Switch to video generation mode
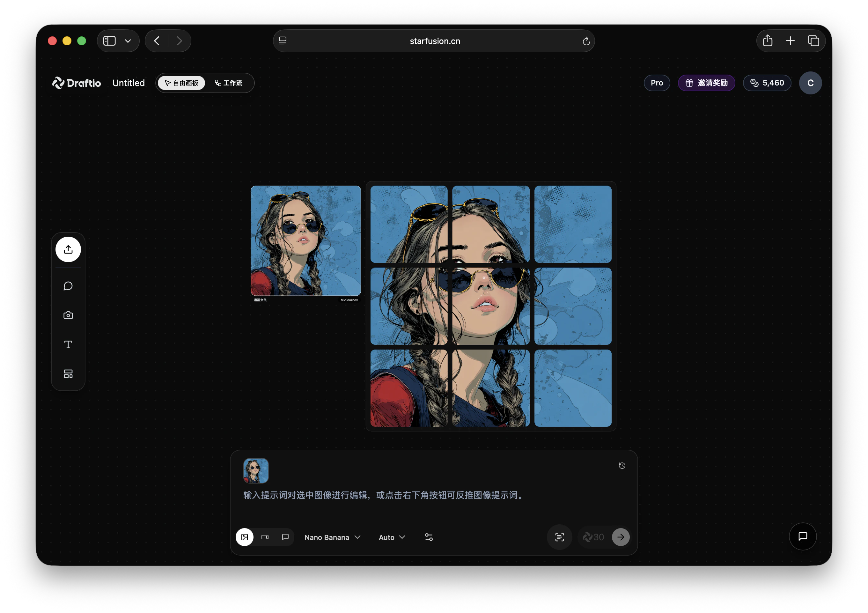Image resolution: width=868 pixels, height=613 pixels. click(265, 537)
